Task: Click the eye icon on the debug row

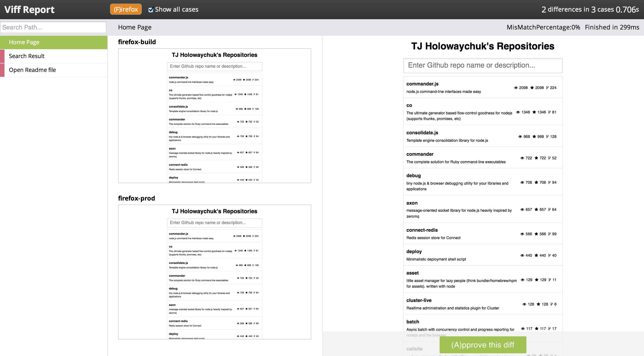Action: click(522, 182)
